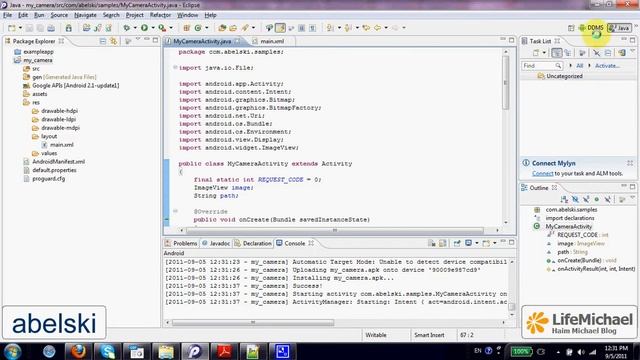This screenshot has width=640, height=360.
Task: Select the drawable-hdpi folder
Action: 59,111
